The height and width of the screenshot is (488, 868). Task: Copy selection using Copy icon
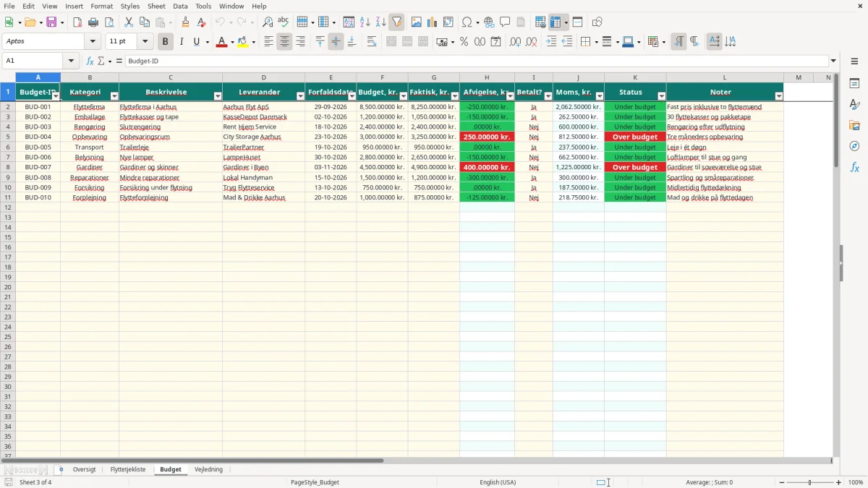[x=144, y=22]
